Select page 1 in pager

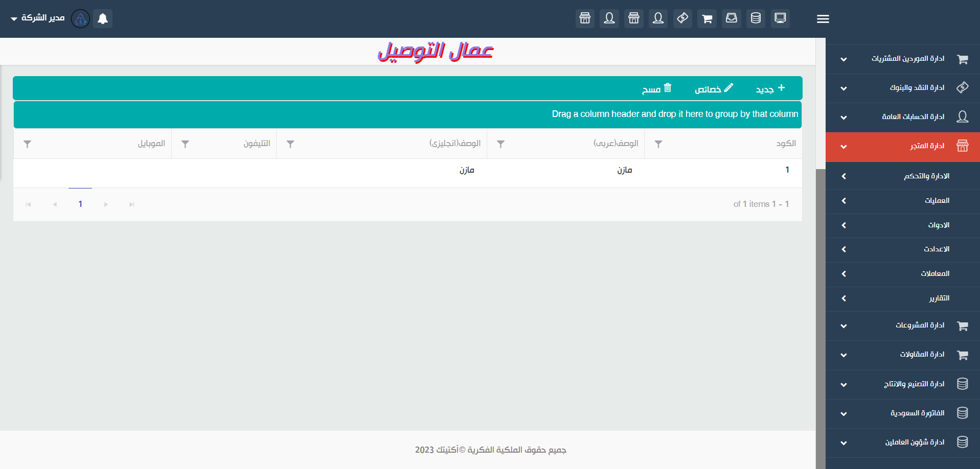[80, 204]
